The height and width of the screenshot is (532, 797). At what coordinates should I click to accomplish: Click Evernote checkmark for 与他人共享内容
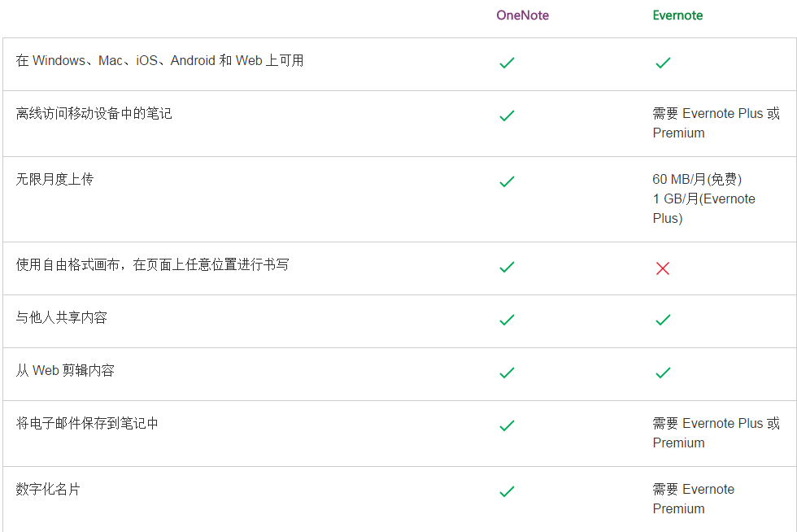coord(663,320)
